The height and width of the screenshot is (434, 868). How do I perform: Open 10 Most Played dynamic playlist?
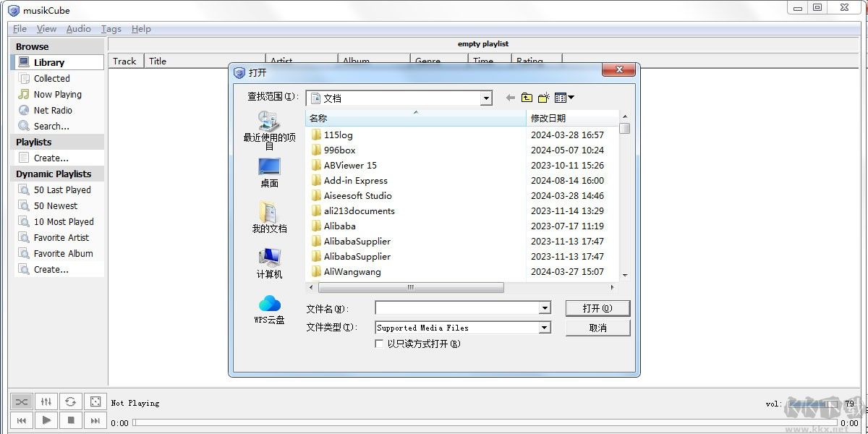click(x=58, y=221)
